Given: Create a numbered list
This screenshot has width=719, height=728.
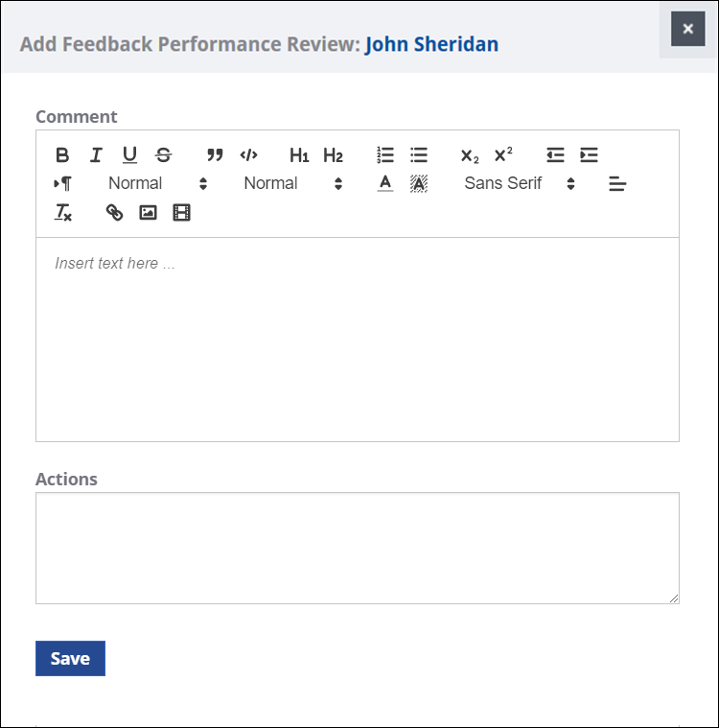Looking at the screenshot, I should [x=385, y=155].
